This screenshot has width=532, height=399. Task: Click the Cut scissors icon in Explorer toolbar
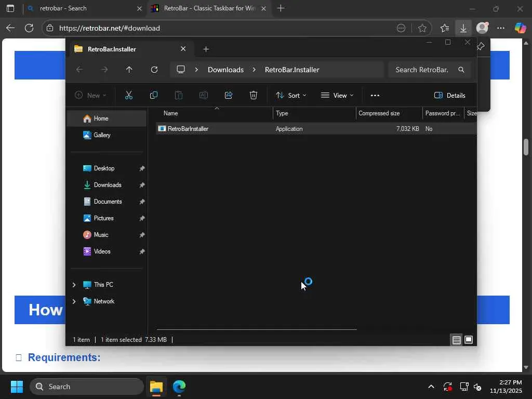click(x=129, y=96)
